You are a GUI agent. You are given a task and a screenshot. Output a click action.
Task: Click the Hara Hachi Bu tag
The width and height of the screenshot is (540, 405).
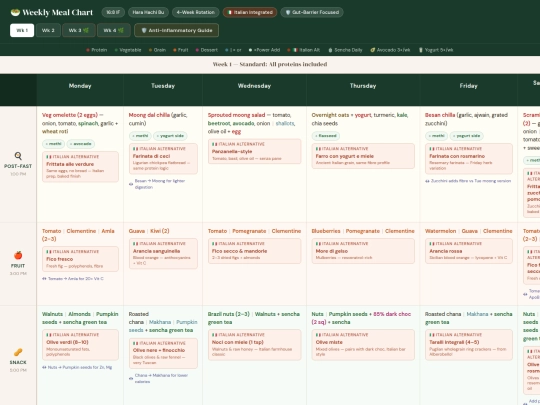(148, 12)
